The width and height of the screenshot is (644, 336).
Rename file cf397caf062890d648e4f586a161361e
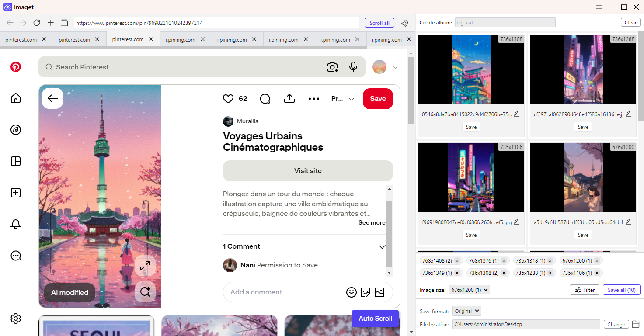(x=628, y=114)
